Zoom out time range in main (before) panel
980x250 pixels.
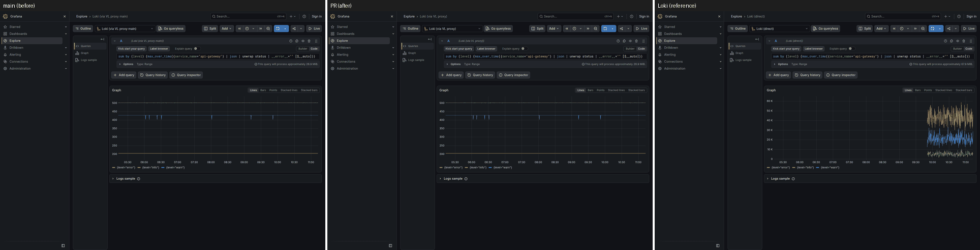pos(268,29)
